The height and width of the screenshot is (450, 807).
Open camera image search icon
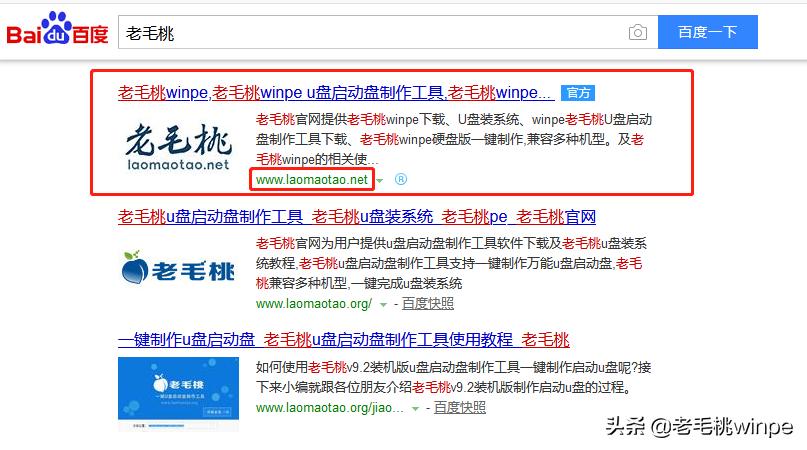point(638,32)
